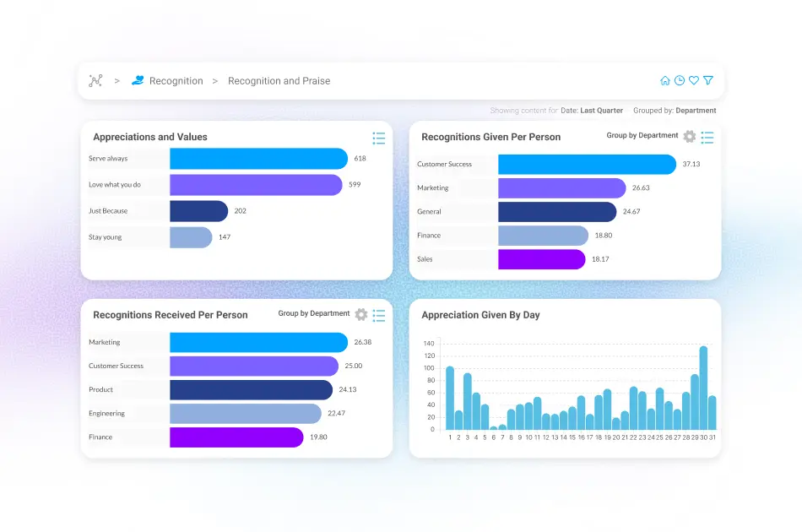802x532 pixels.
Task: Open list menu on Appreciation Given By Day
Action: tap(707, 315)
